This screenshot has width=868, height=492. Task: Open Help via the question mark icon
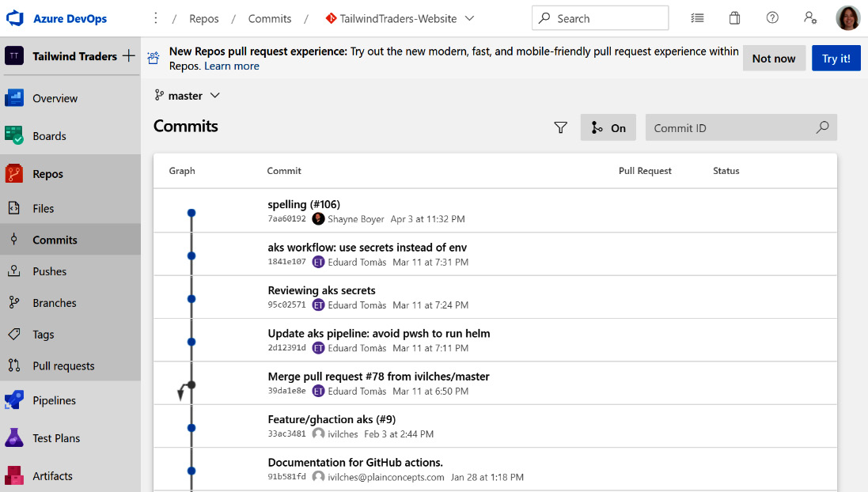(772, 17)
